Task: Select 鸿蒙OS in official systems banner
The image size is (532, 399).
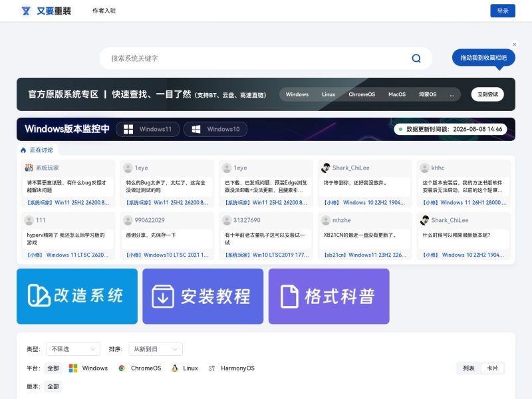Action: (x=428, y=94)
